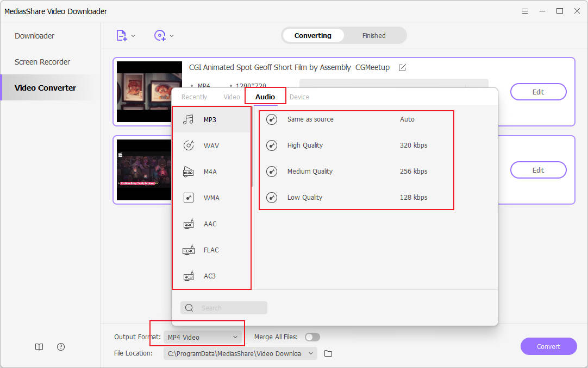The width and height of the screenshot is (588, 368).
Task: Switch to the Video format tab
Action: [x=232, y=97]
